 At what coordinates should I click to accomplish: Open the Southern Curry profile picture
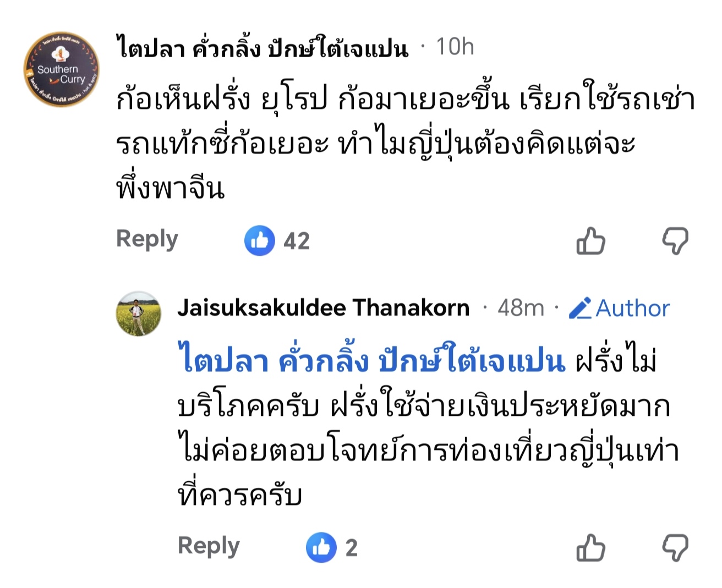pos(61,70)
